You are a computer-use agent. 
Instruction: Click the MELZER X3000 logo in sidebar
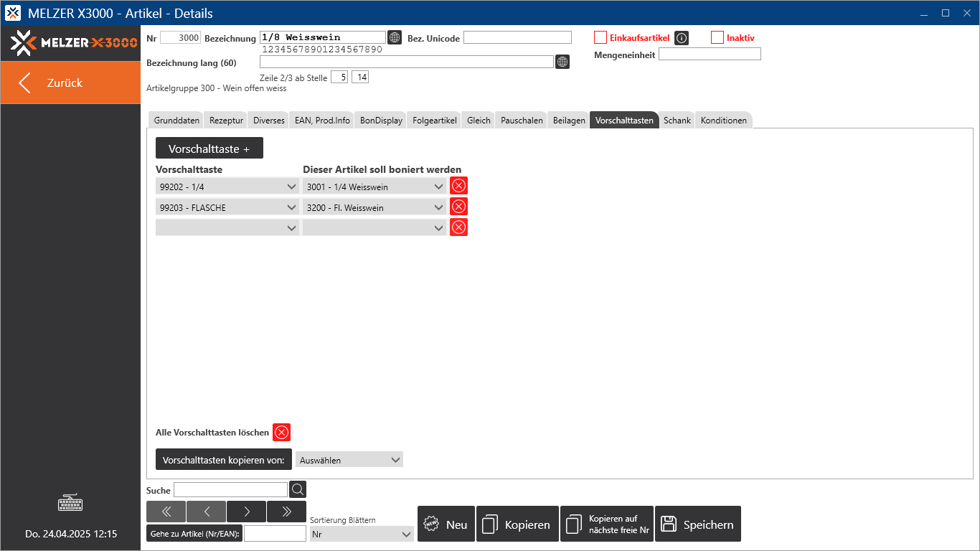tap(74, 43)
